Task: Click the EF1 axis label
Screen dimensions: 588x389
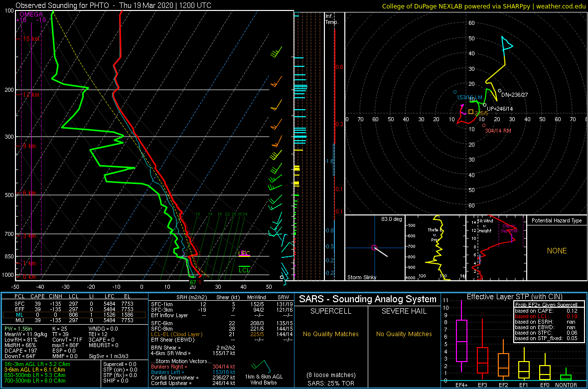Action: click(525, 385)
